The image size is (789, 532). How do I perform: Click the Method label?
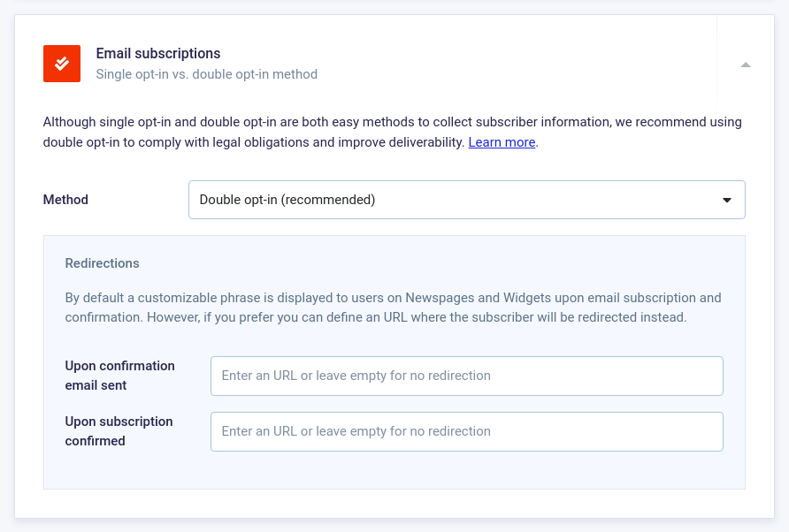pyautogui.click(x=65, y=200)
